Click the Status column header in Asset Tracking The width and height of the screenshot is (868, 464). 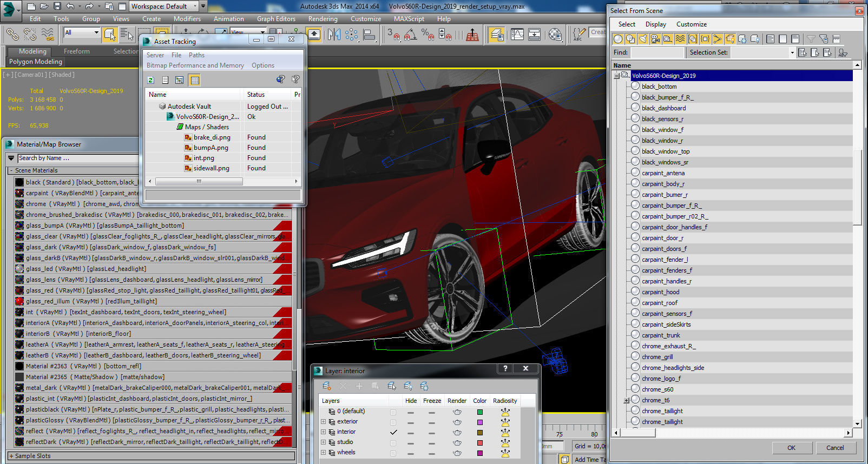pos(267,95)
